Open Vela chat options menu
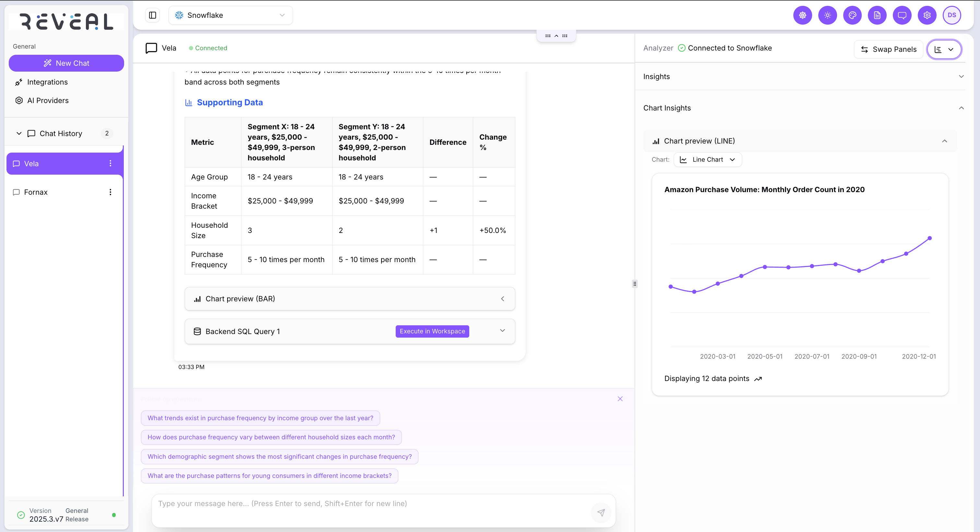This screenshot has width=980, height=532. [x=110, y=164]
